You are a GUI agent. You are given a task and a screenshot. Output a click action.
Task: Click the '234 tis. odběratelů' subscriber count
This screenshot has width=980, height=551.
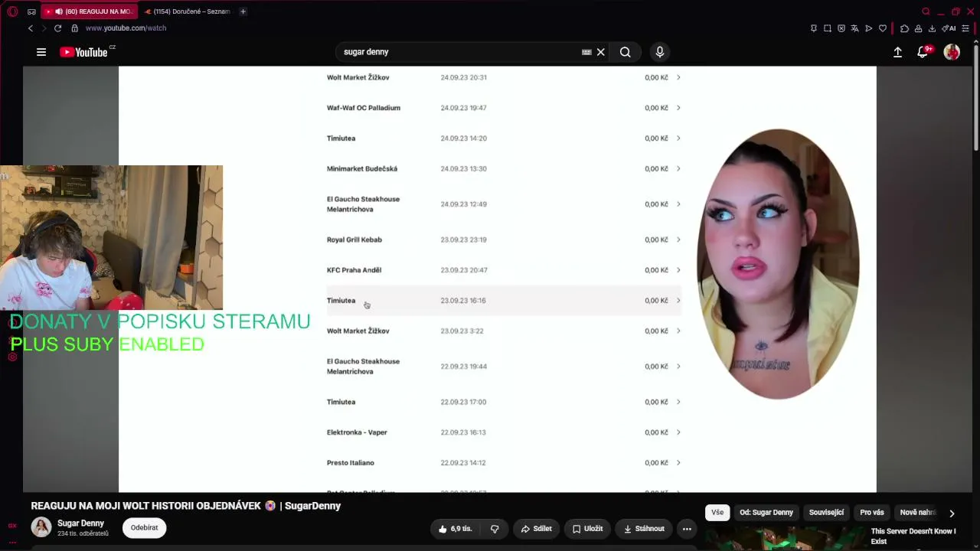point(83,533)
